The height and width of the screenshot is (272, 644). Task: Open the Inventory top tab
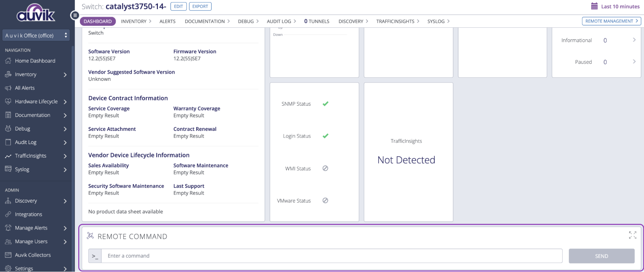(x=136, y=21)
